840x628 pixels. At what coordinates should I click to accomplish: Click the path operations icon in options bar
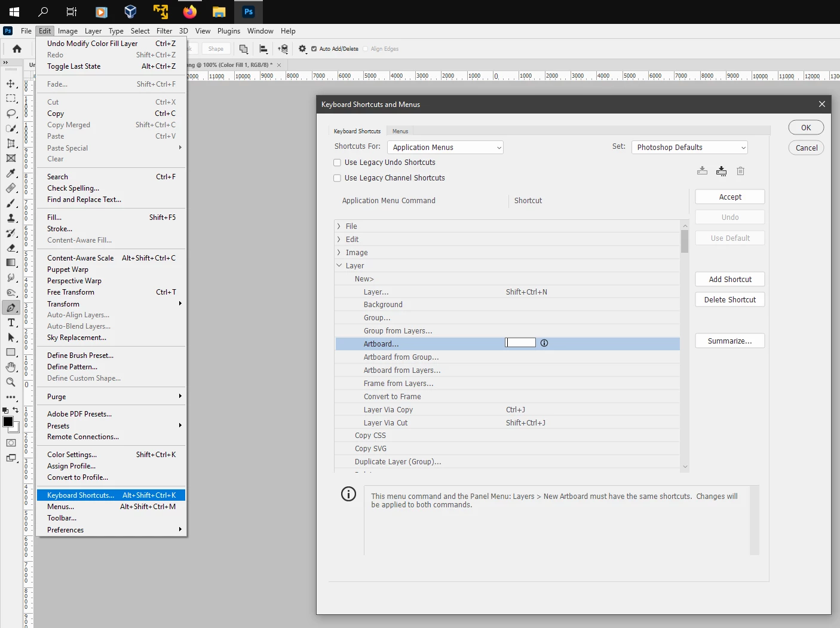pos(243,49)
